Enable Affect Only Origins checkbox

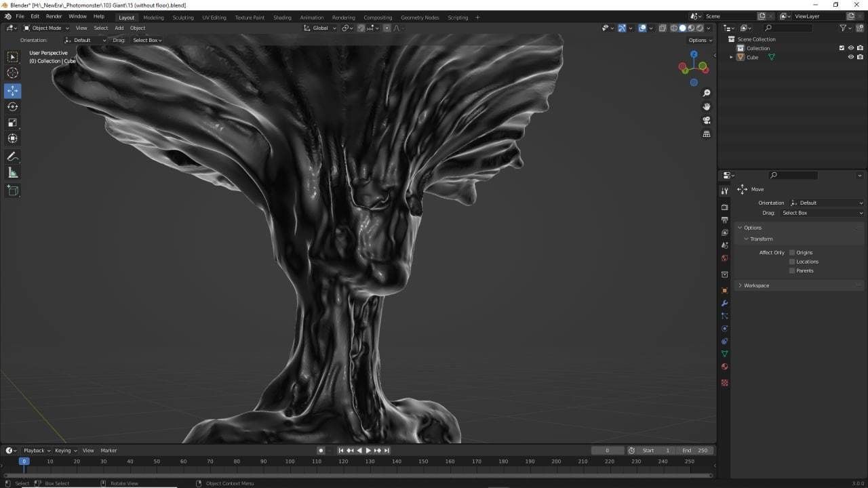(792, 252)
